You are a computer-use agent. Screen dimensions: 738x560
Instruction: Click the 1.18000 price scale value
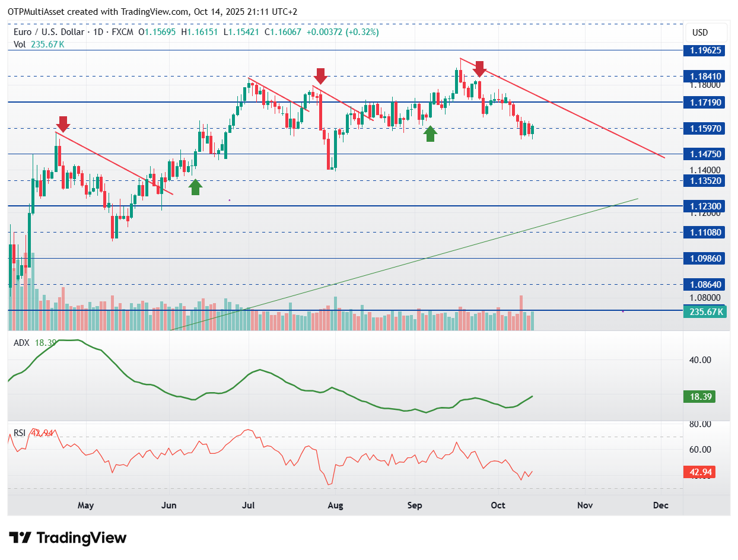tap(705, 85)
